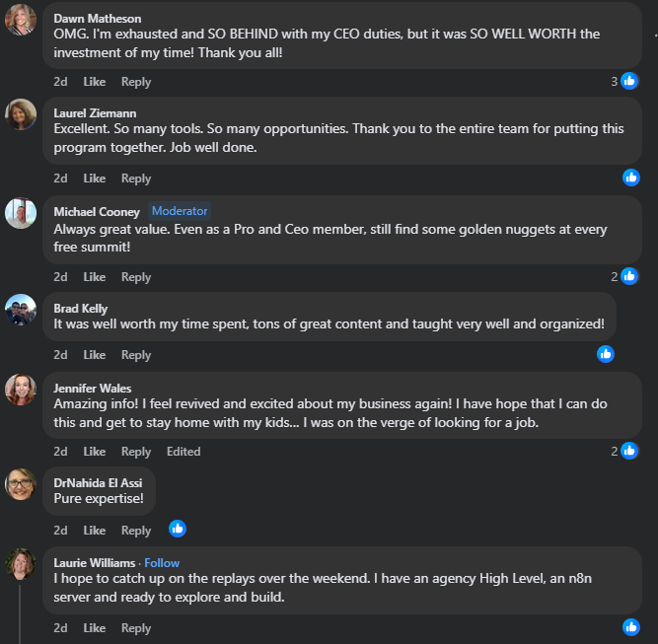Like Laurel Ziemann's comment
Viewport: 658px width, 644px height.
click(95, 179)
